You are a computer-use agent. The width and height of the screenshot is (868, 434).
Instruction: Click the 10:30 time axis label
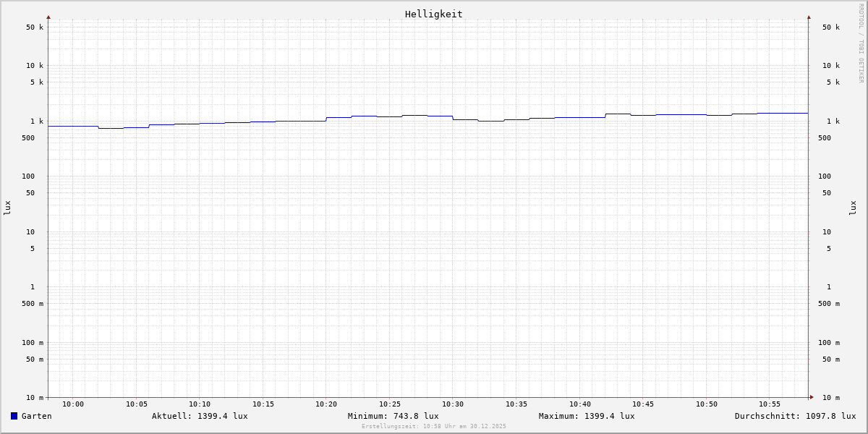(x=453, y=404)
